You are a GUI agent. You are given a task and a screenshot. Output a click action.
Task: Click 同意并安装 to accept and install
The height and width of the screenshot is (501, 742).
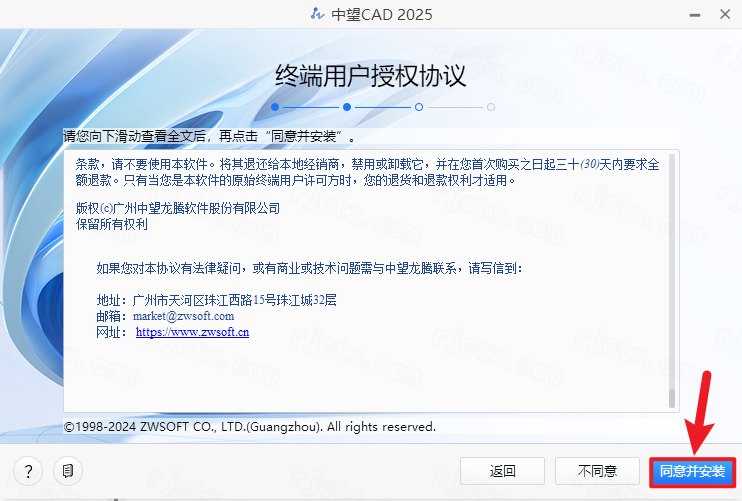tap(692, 470)
